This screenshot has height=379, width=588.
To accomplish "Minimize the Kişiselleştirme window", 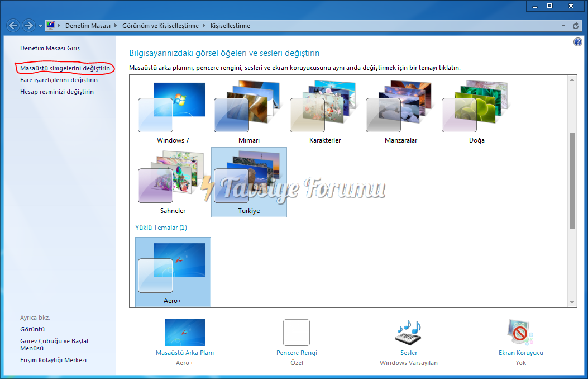I will (x=535, y=6).
